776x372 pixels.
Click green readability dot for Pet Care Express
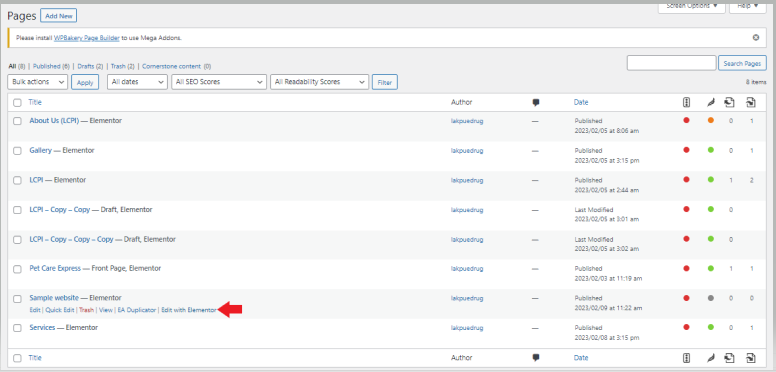[x=711, y=268]
